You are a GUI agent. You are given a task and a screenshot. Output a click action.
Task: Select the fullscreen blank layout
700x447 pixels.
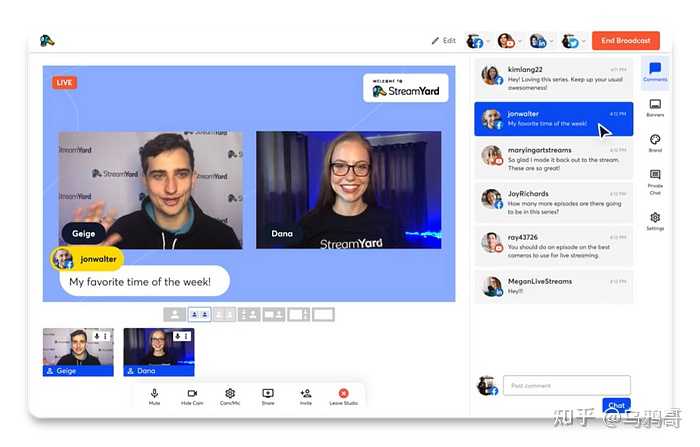pyautogui.click(x=323, y=315)
